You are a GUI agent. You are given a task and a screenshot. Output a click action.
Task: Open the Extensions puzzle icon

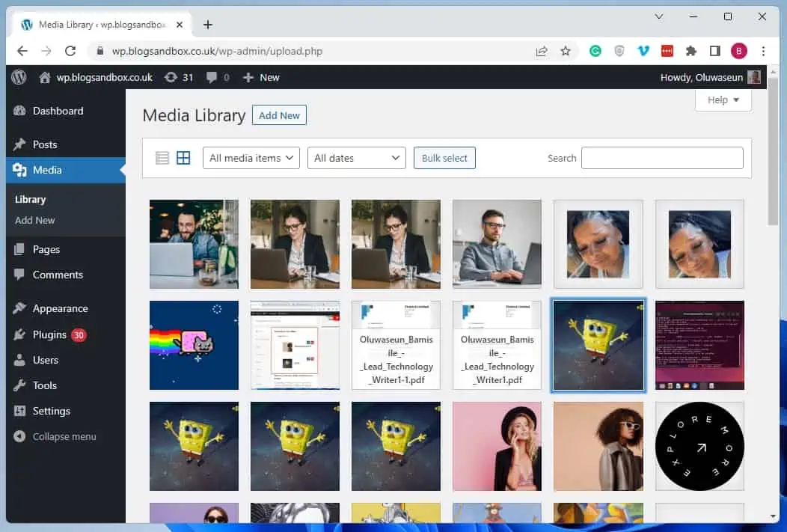click(x=691, y=51)
